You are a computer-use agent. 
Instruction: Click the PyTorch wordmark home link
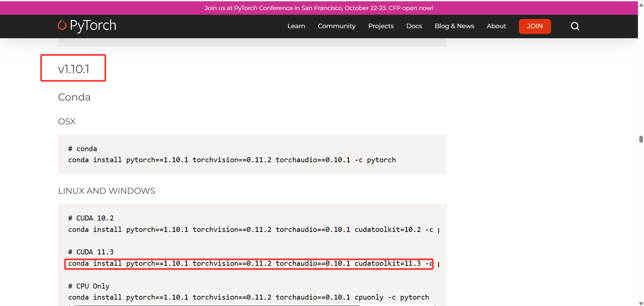tap(93, 25)
